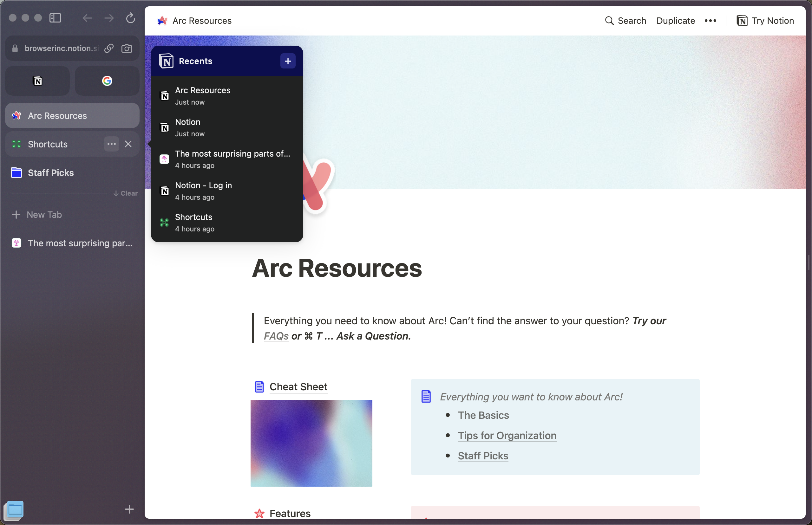Viewport: 812px width, 525px height.
Task: Capture the page with camera icon
Action: point(127,49)
